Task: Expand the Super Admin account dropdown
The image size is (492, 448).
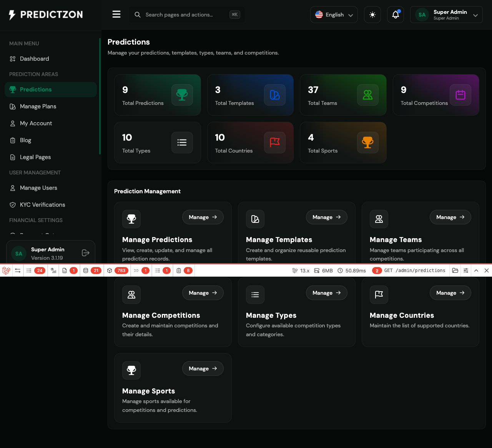Action: (446, 15)
